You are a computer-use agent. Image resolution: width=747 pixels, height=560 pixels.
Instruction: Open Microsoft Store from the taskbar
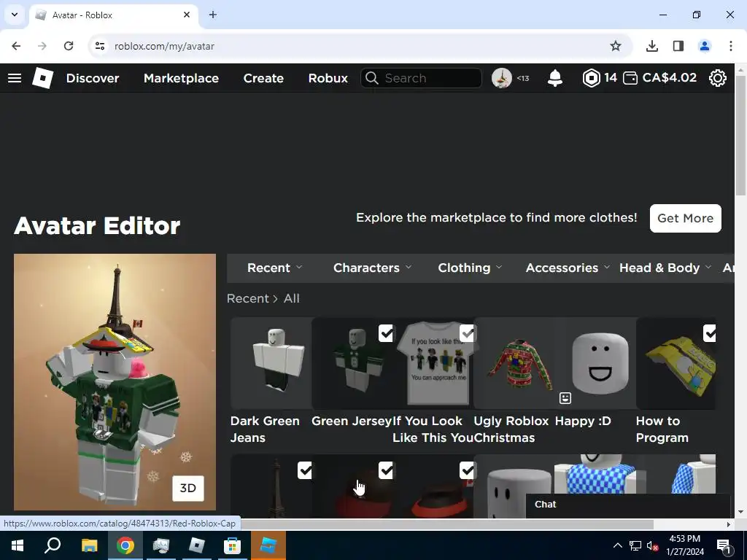tap(232, 545)
